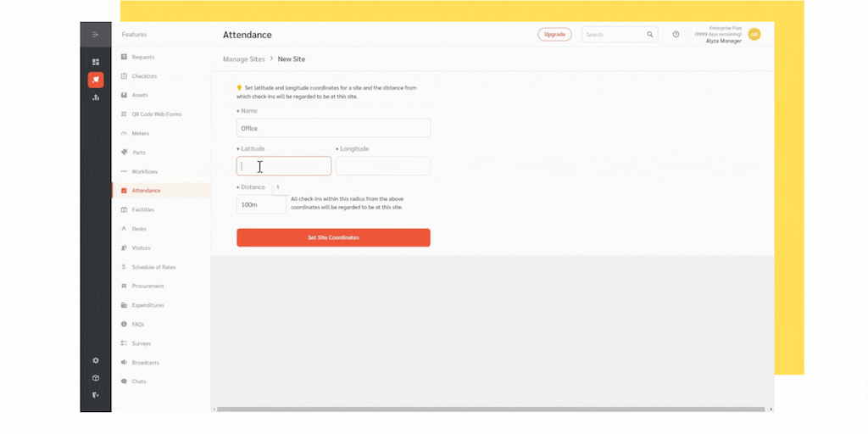Click Alyza Manager account name
Image resolution: width=868 pixels, height=434 pixels.
click(724, 41)
